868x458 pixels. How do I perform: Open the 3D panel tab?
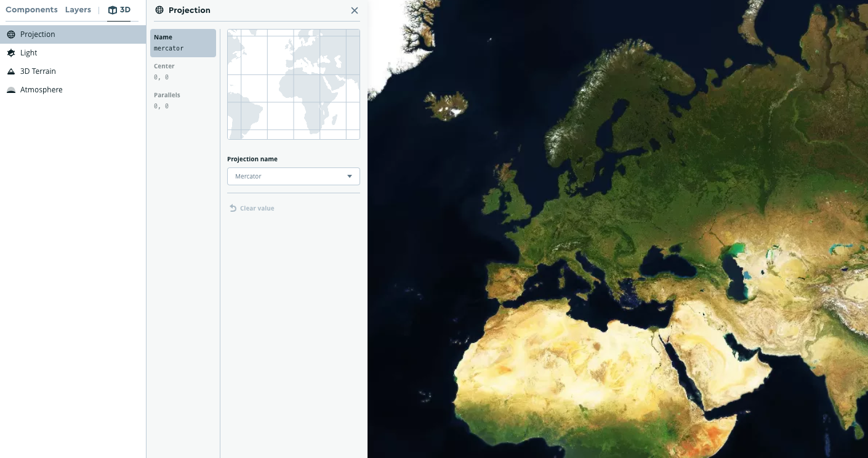click(119, 9)
